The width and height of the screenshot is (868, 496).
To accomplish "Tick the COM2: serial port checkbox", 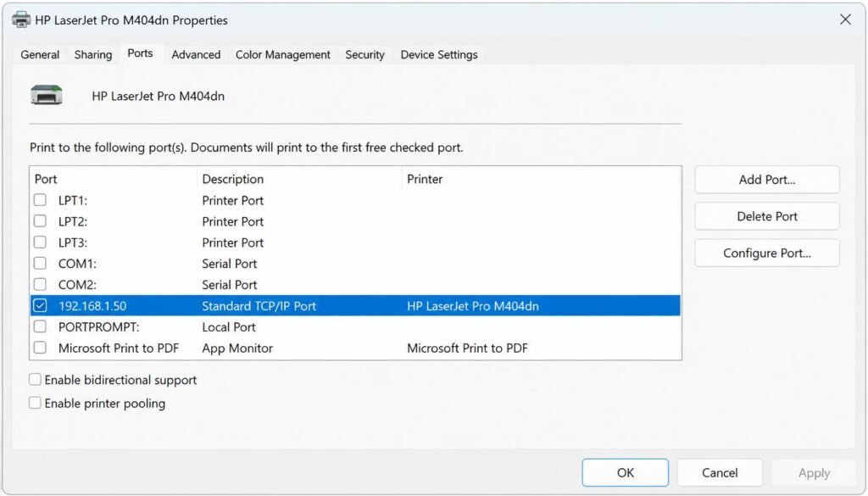I will pos(40,284).
